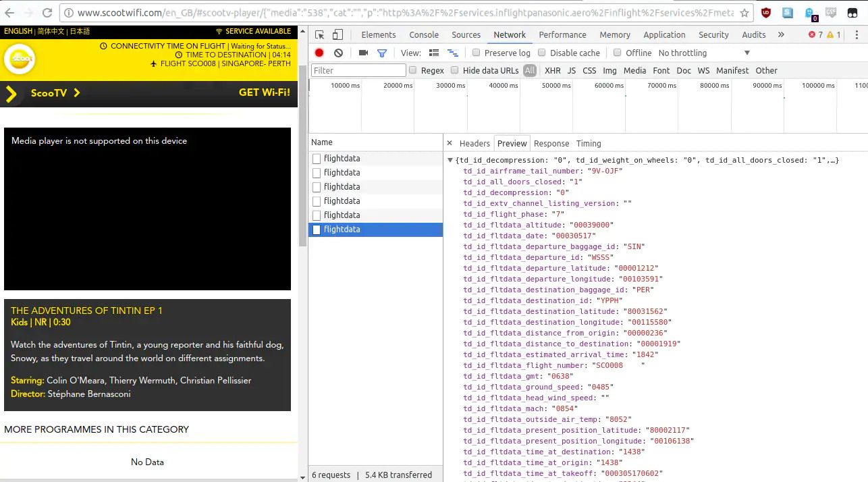The width and height of the screenshot is (868, 482).
Task: Toggle the Offline checkbox
Action: pos(618,53)
